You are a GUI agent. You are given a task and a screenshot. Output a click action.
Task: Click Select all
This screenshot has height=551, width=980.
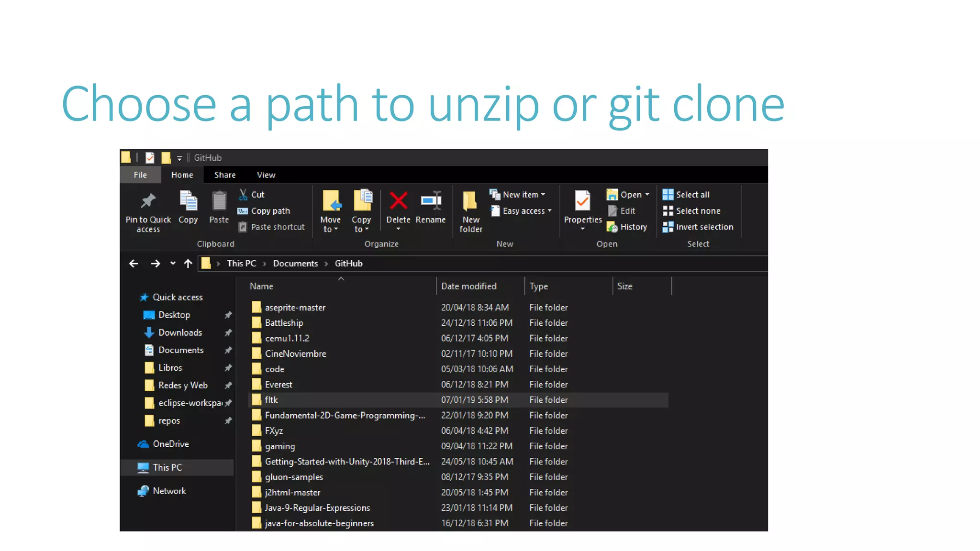tap(686, 194)
